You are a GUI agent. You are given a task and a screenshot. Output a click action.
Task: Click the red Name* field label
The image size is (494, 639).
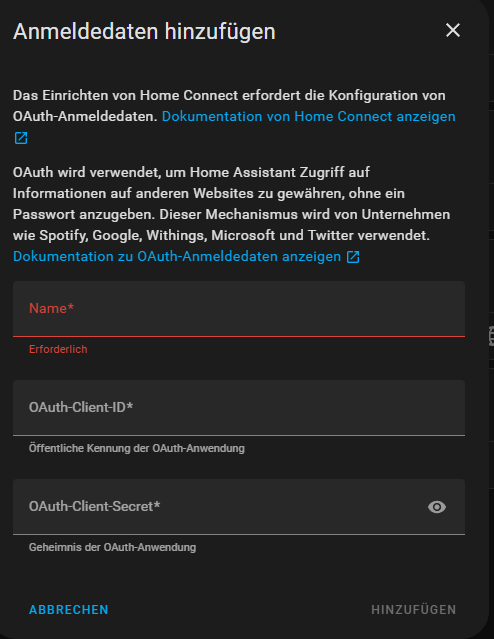tap(51, 308)
